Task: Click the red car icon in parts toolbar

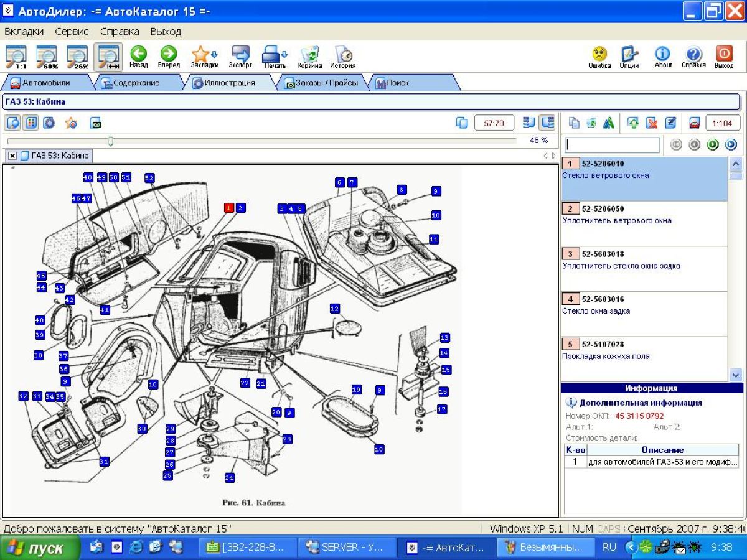Action: 695,123
